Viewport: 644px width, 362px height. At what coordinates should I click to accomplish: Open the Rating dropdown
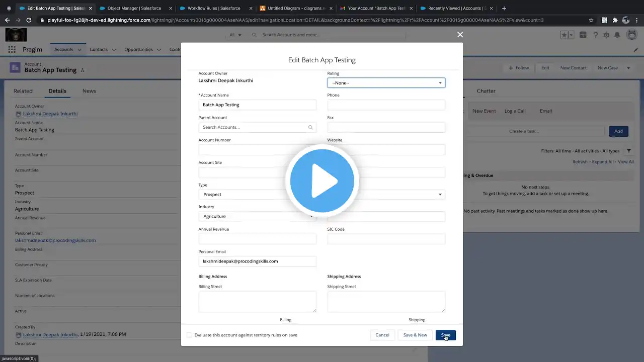click(386, 83)
